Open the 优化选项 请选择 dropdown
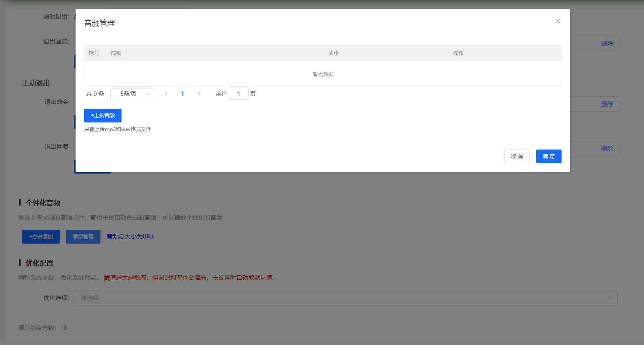The width and height of the screenshot is (644, 345). click(x=346, y=297)
